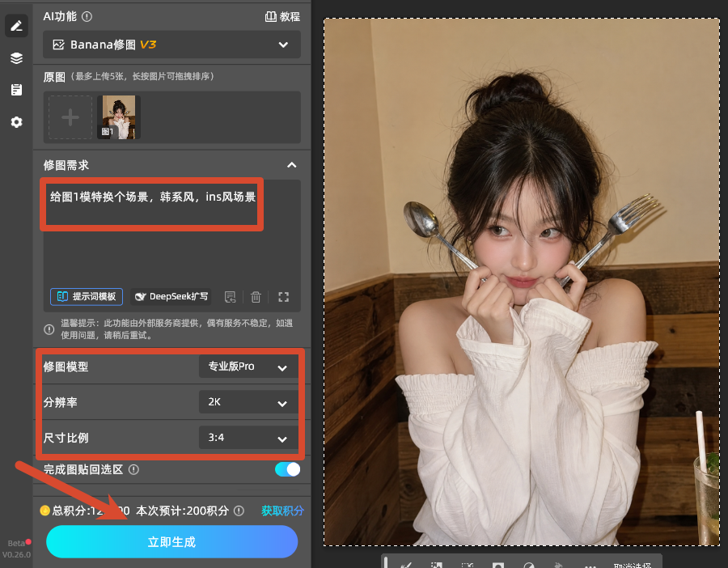The height and width of the screenshot is (568, 728).
Task: Open the 分辨率 2K dropdown
Action: tap(248, 402)
